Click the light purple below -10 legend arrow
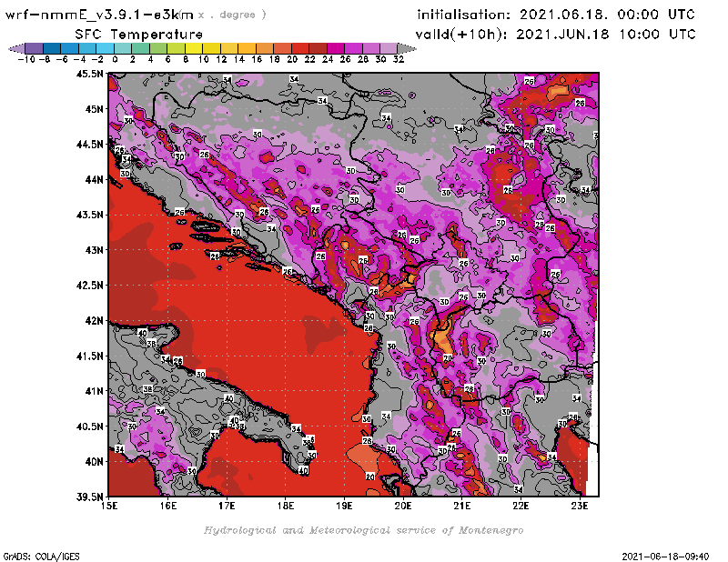Screen dimensions: 728x562 (x=16, y=48)
